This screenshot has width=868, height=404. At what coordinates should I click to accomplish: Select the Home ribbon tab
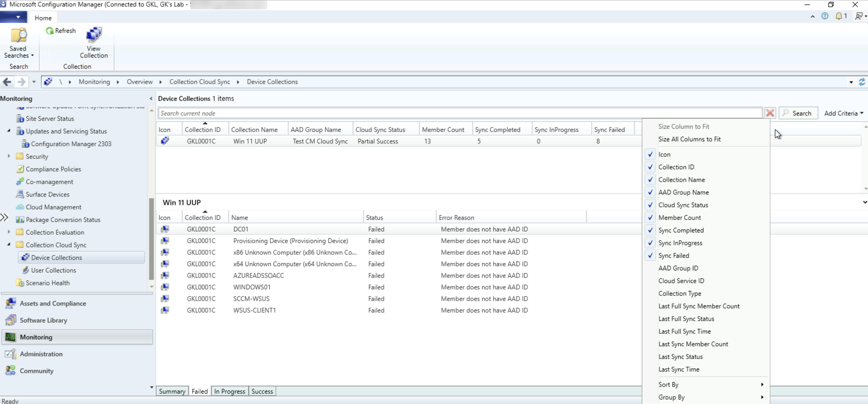(43, 18)
